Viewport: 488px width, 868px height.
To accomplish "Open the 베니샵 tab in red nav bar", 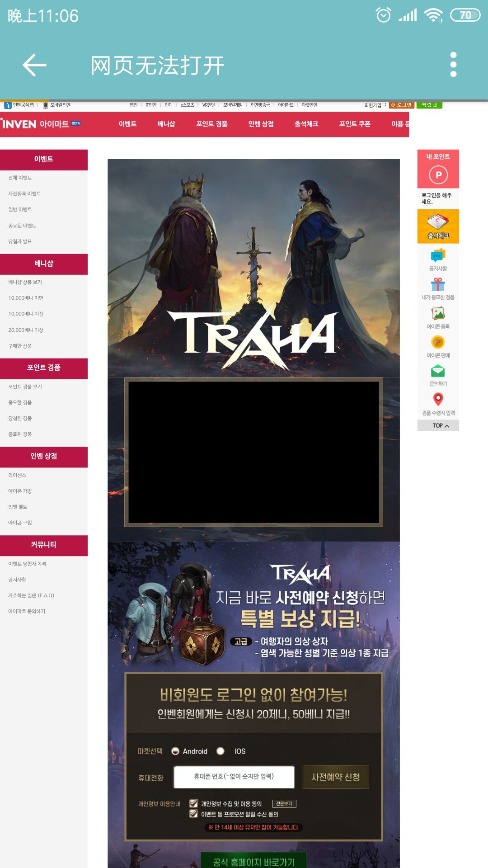I will click(166, 124).
